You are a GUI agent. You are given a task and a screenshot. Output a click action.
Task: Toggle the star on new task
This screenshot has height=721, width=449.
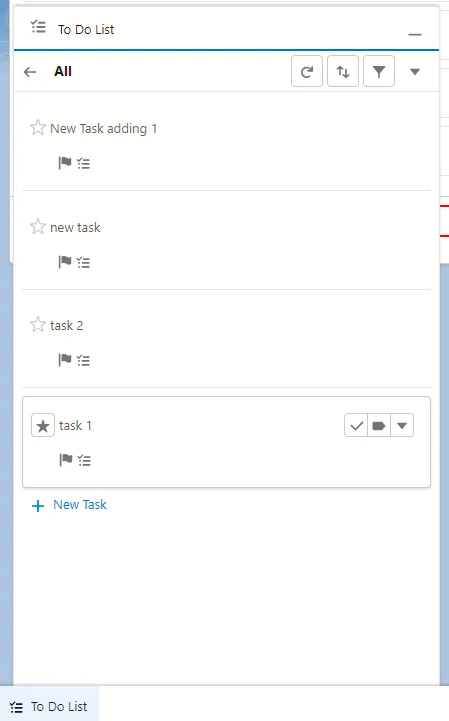[x=38, y=226]
